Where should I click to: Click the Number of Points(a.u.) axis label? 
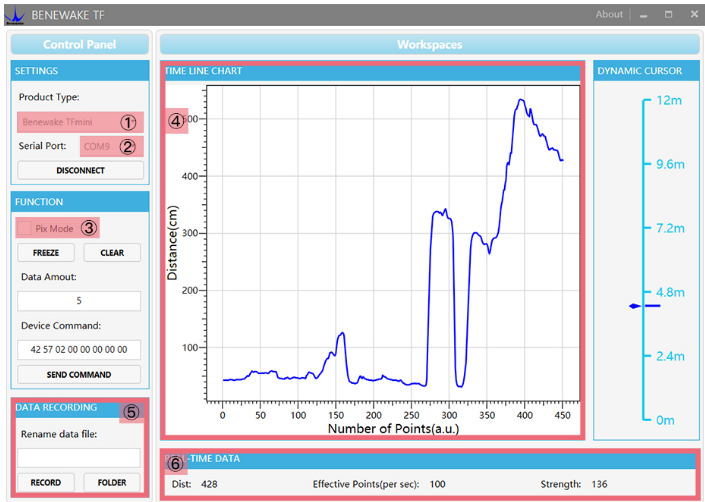tap(393, 428)
